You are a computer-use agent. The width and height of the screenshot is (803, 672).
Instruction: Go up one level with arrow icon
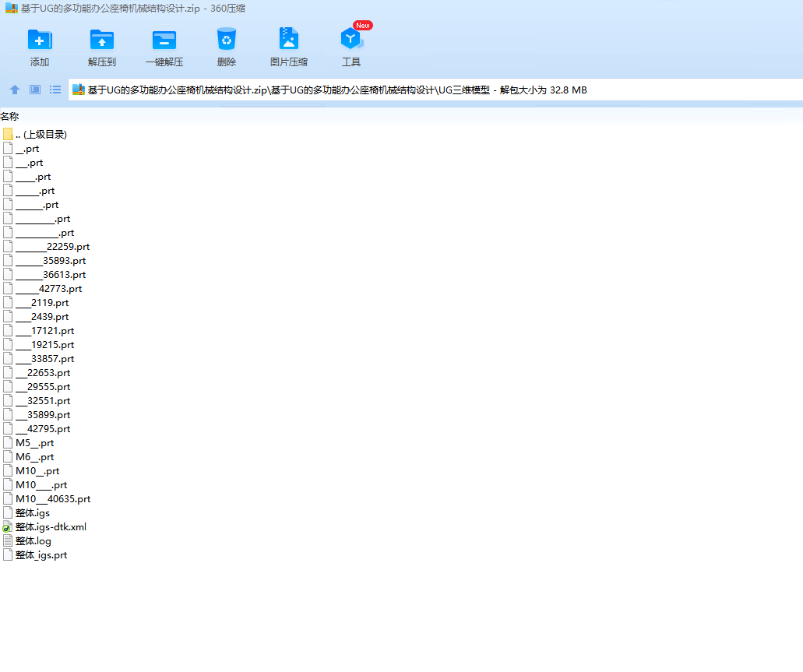pos(15,90)
